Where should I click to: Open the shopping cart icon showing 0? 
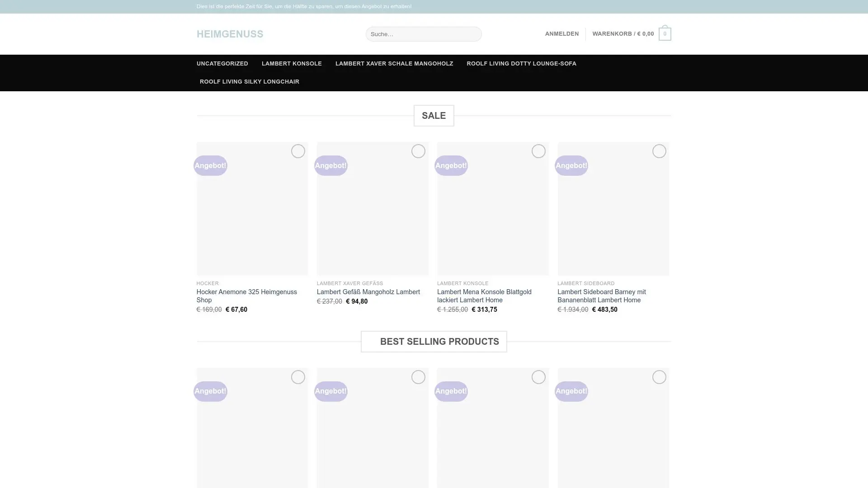665,34
